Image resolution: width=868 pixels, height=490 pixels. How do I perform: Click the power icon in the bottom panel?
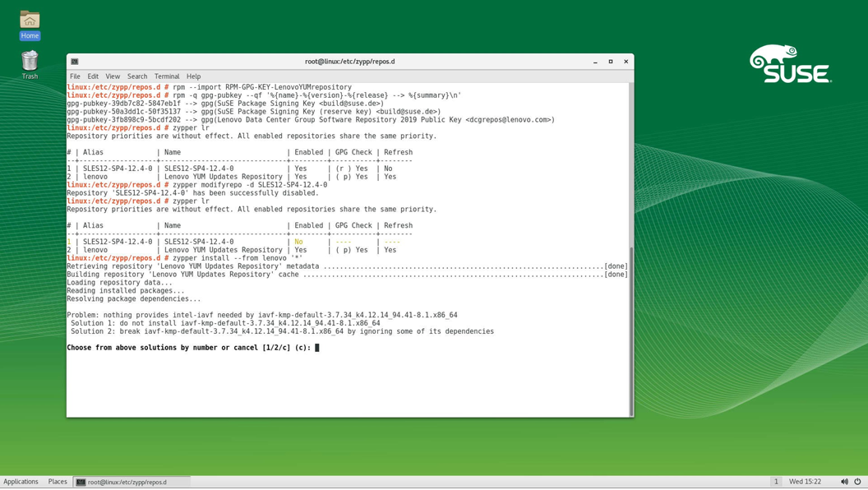click(857, 482)
